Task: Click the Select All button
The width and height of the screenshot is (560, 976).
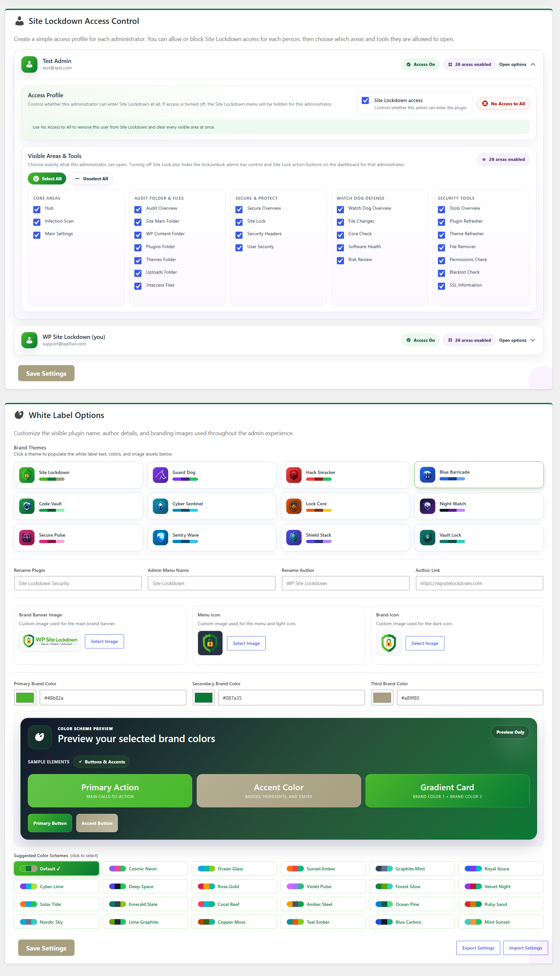Action: 47,179
